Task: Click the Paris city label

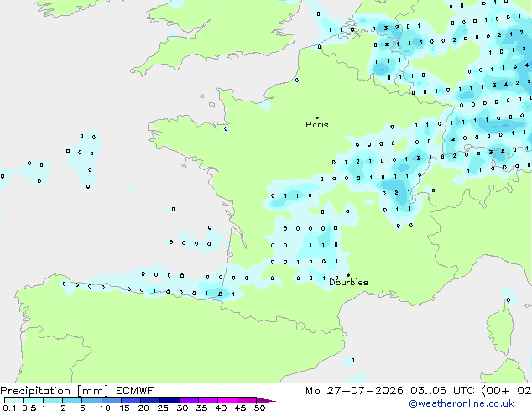Action: point(317,125)
